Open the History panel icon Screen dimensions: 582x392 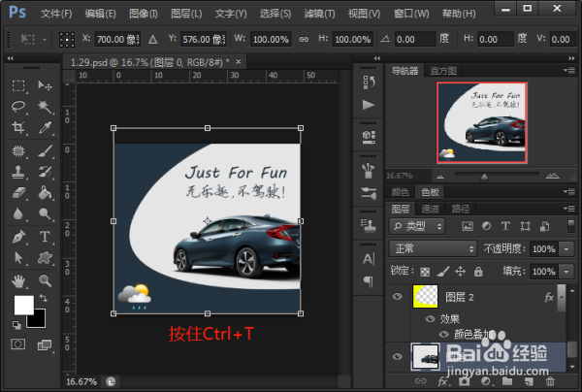pos(369,82)
